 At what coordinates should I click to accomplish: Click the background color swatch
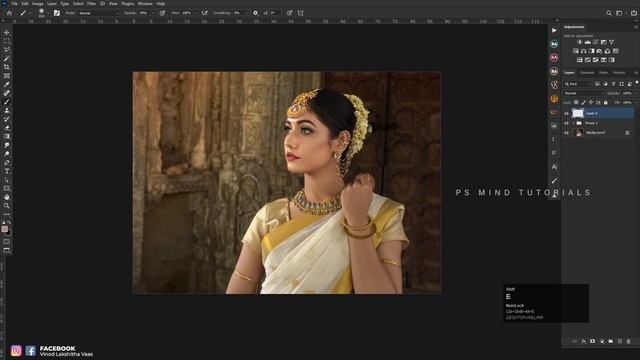[9, 233]
